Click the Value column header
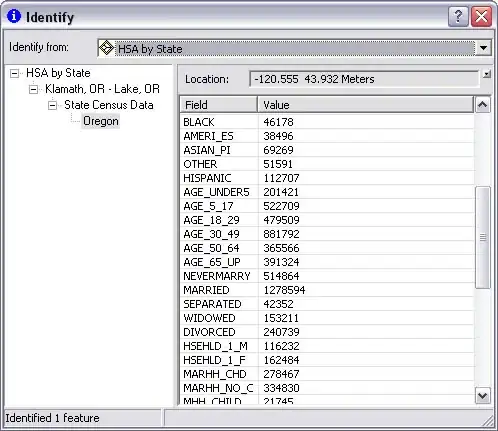Screen dimensions: 498x431 (x=365, y=105)
